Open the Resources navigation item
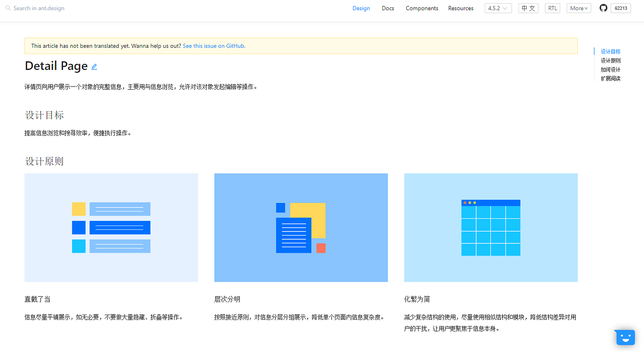Viewport: 644px width, 351px height. tap(460, 8)
